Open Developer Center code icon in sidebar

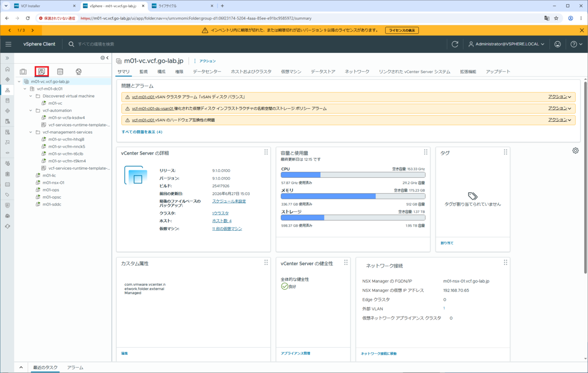[7, 152]
